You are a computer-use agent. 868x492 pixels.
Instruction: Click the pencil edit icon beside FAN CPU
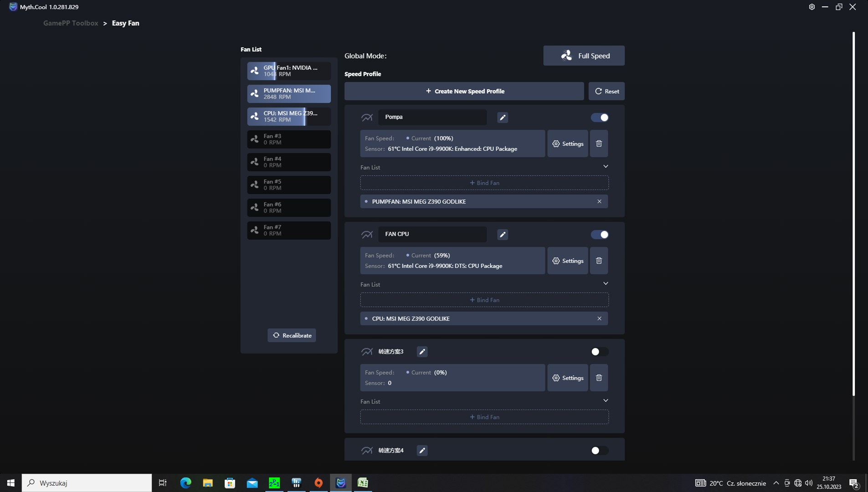coord(503,235)
